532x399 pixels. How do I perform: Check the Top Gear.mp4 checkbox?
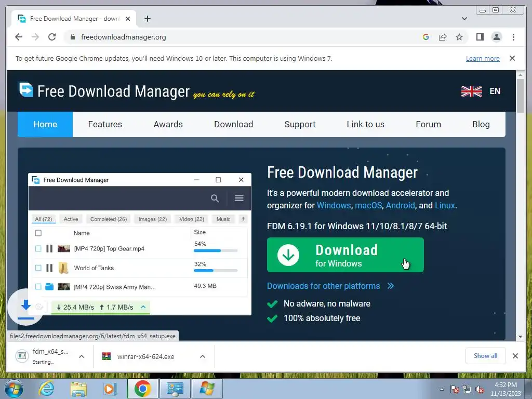pos(38,249)
